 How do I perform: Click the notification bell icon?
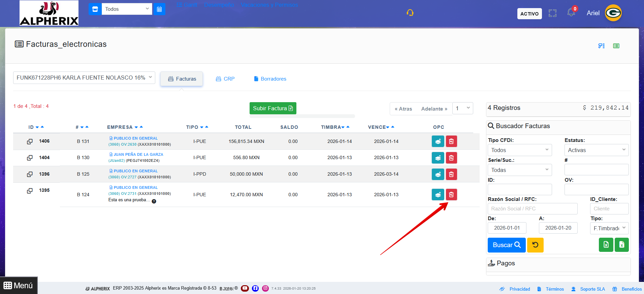[x=571, y=13]
